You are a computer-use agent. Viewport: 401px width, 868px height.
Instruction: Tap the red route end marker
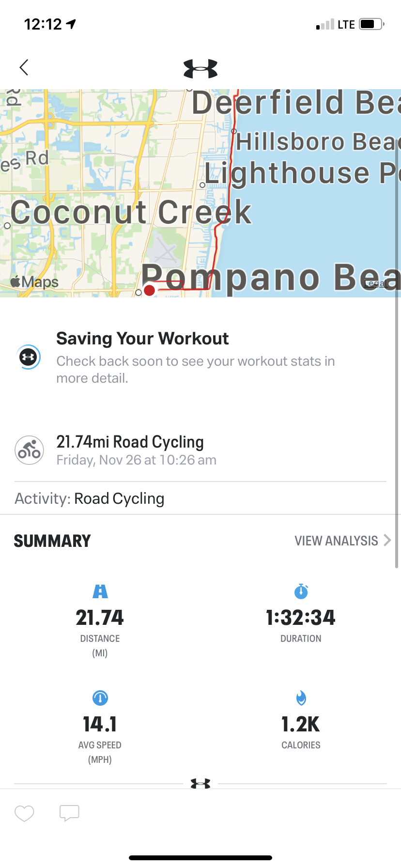point(149,290)
